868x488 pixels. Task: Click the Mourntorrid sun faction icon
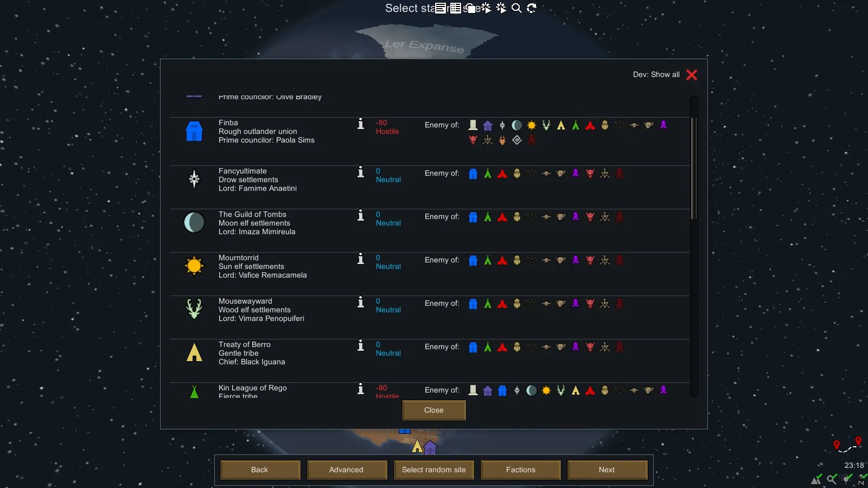194,266
